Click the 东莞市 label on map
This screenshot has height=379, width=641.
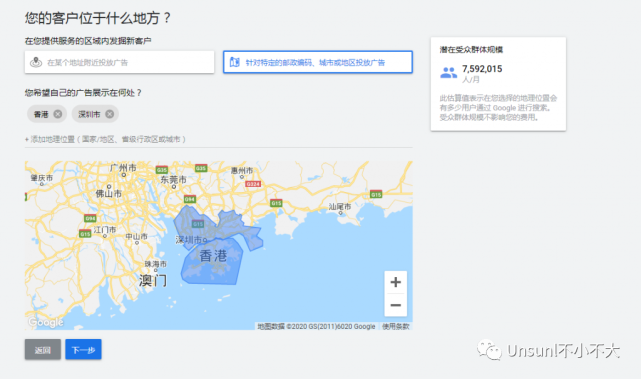(x=173, y=179)
